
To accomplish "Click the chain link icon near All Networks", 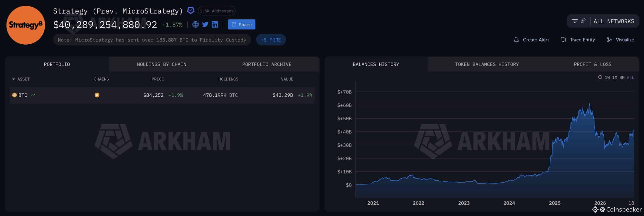I will pyautogui.click(x=583, y=21).
